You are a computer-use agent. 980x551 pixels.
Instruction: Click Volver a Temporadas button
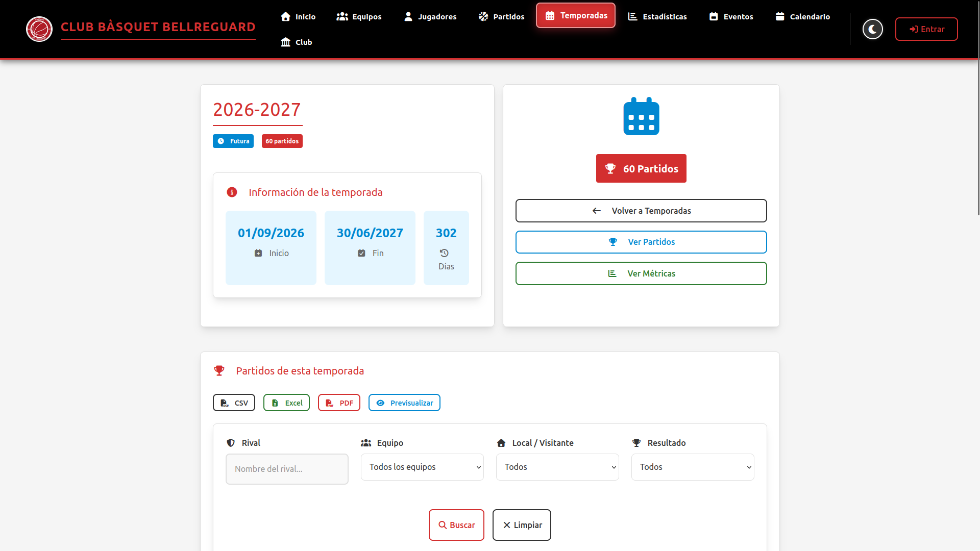(x=641, y=211)
